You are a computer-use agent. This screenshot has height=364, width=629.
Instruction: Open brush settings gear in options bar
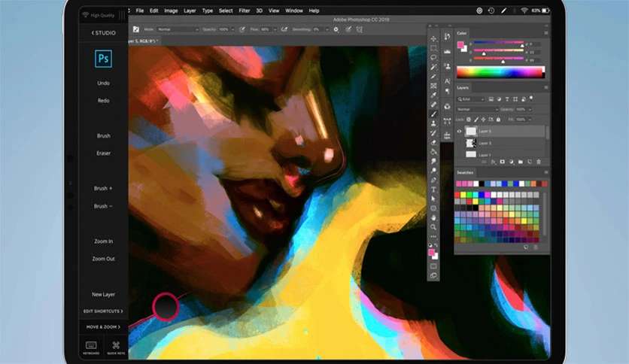[x=336, y=29]
